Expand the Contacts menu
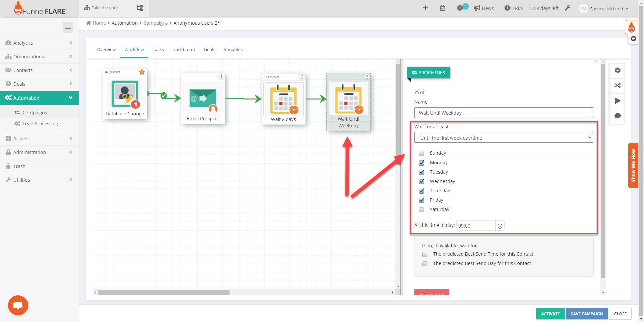The height and width of the screenshot is (322, 644). coord(39,70)
